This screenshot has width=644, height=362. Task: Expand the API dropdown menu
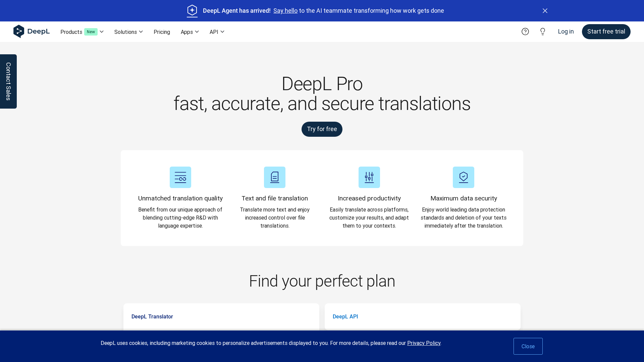(x=217, y=32)
